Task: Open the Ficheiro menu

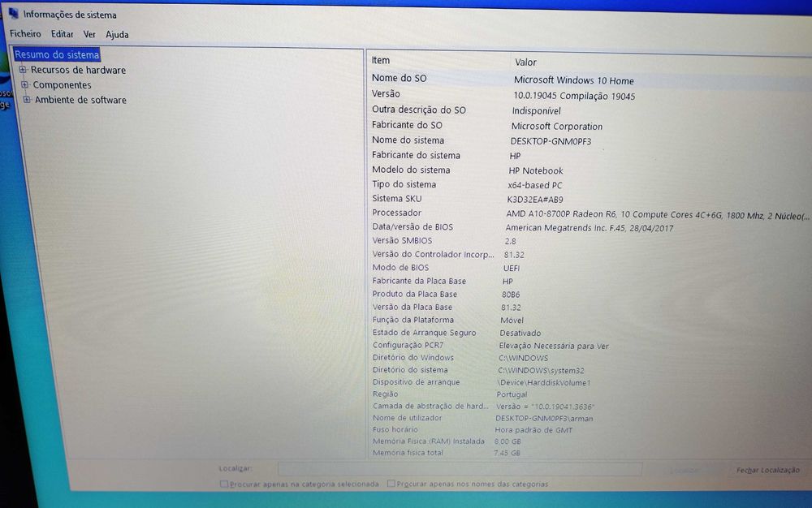Action: pyautogui.click(x=25, y=33)
